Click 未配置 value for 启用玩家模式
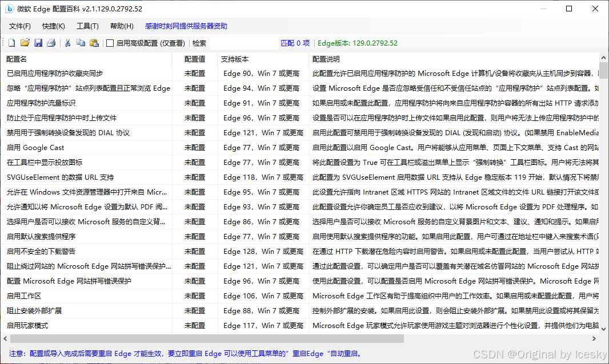This screenshot has width=609, height=364. 195,326
